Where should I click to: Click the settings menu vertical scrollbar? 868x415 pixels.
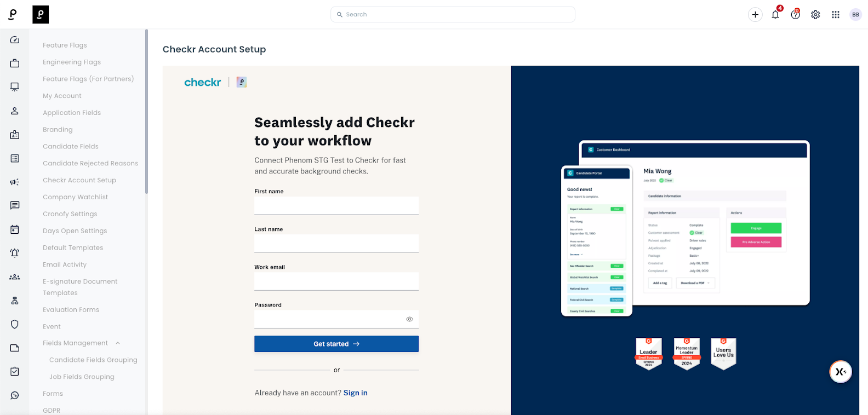[146, 111]
